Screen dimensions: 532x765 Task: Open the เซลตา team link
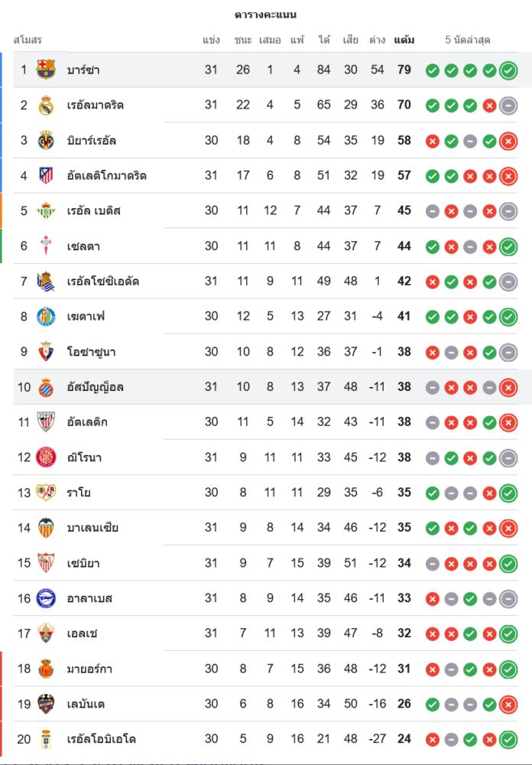(83, 246)
